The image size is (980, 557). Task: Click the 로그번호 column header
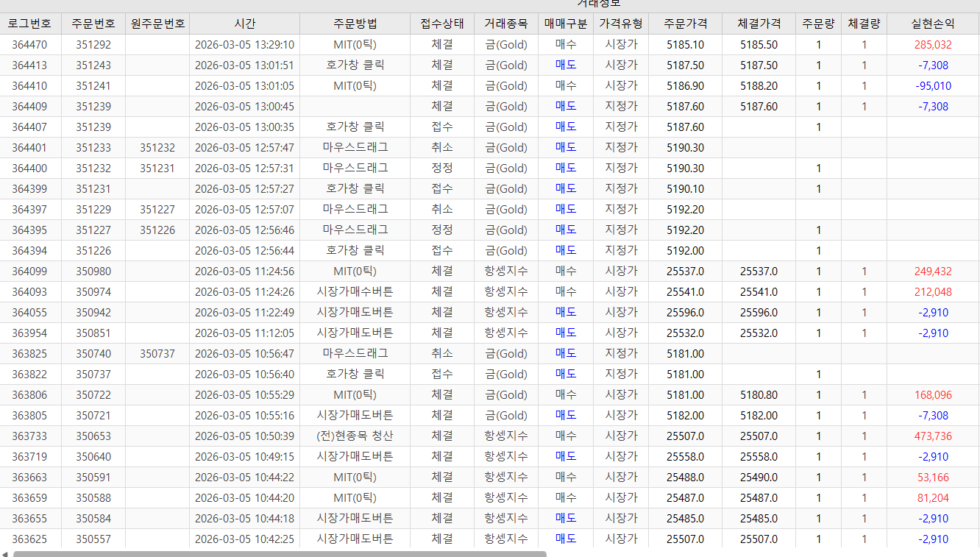[30, 24]
